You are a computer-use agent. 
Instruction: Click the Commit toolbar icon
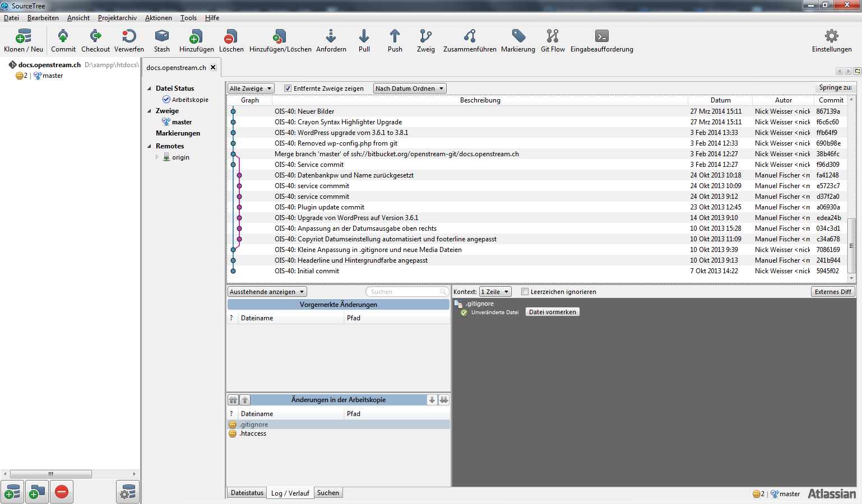click(x=63, y=37)
